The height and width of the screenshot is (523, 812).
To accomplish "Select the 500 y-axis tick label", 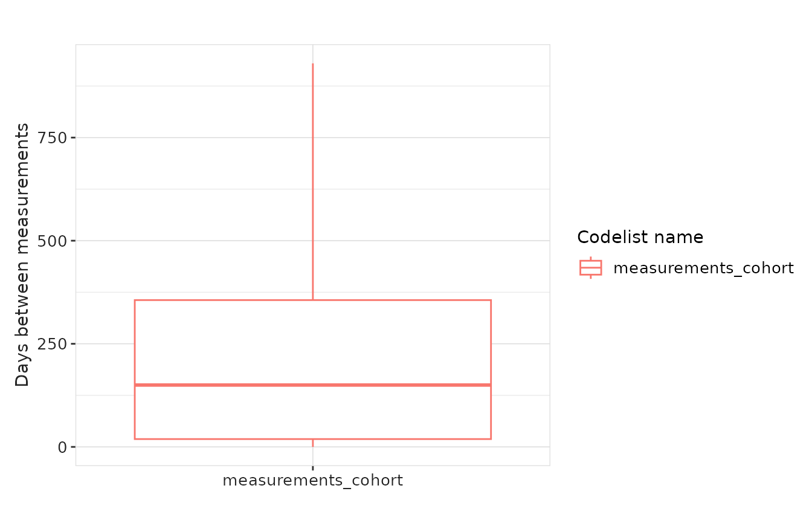I will (x=53, y=241).
